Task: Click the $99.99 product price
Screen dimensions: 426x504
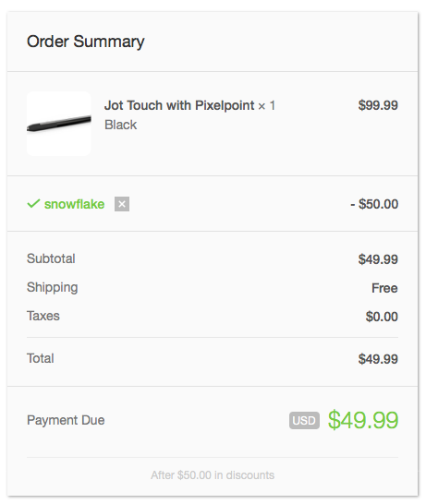Action: tap(378, 105)
